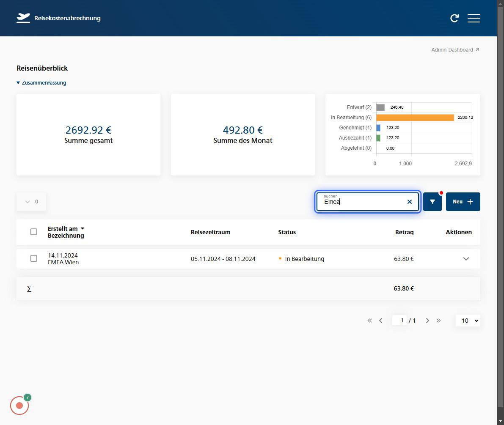Collapse the Zusammenfassung section

click(x=41, y=83)
